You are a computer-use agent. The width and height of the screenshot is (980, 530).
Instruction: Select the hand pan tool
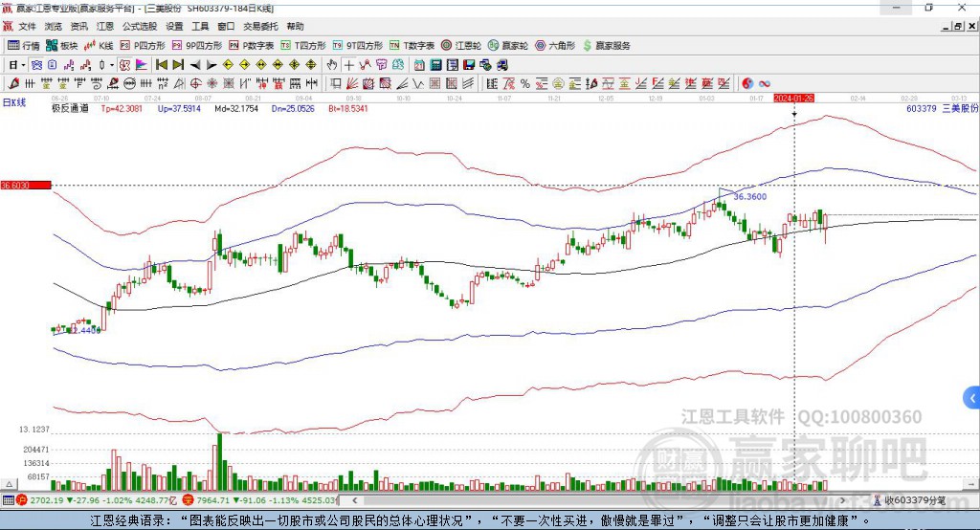332,65
